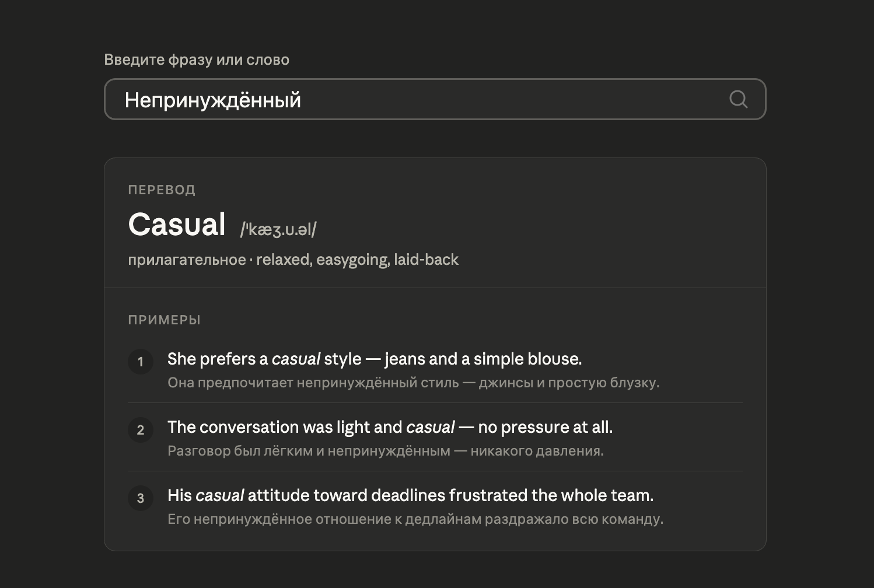Click the "ПЕРЕВОД" section heading

[162, 190]
